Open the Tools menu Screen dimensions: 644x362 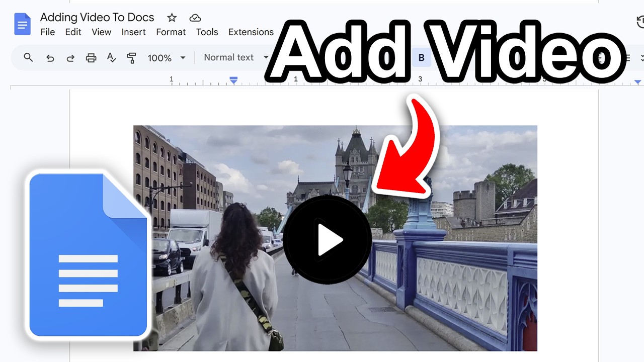click(207, 32)
